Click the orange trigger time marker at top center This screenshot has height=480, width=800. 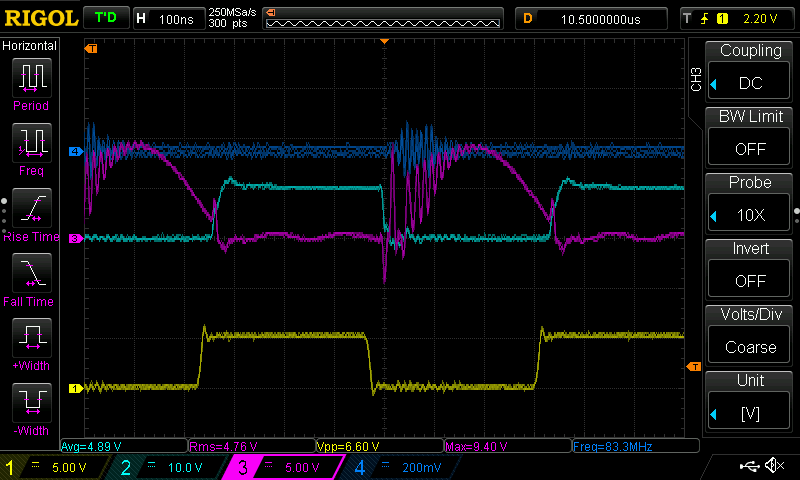pos(385,41)
